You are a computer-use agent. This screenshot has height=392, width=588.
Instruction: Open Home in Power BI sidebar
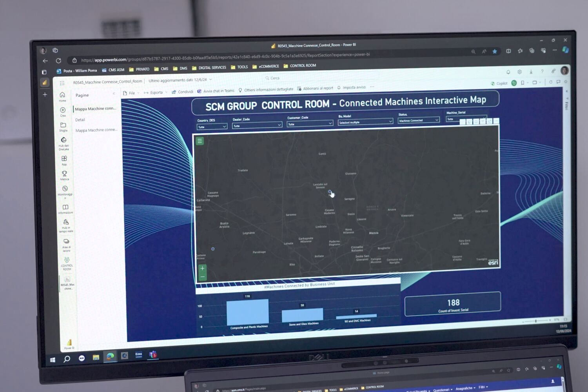coord(62,96)
